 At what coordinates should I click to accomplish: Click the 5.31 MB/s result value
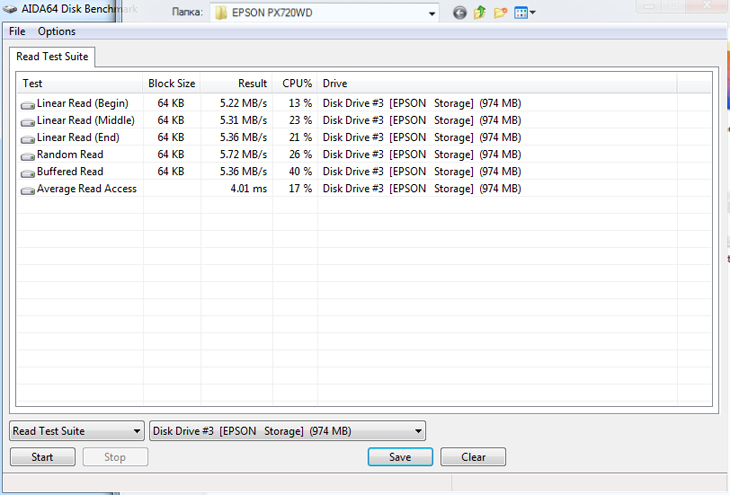click(243, 120)
